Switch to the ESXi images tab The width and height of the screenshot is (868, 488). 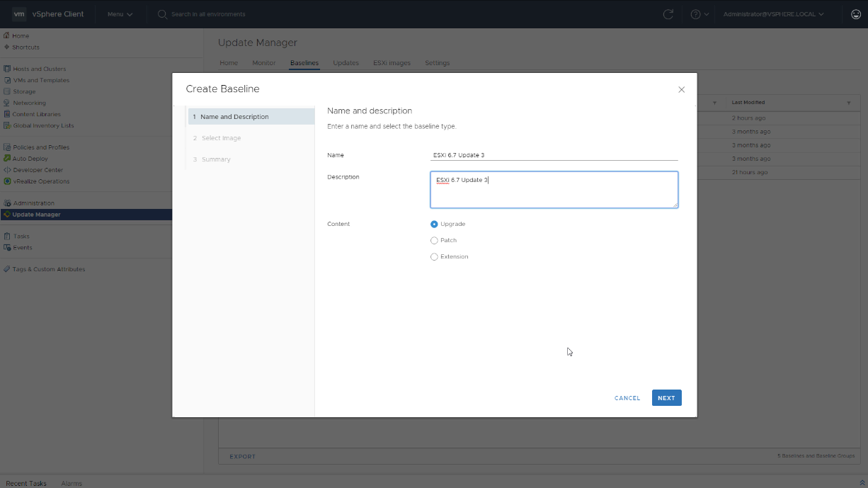392,63
